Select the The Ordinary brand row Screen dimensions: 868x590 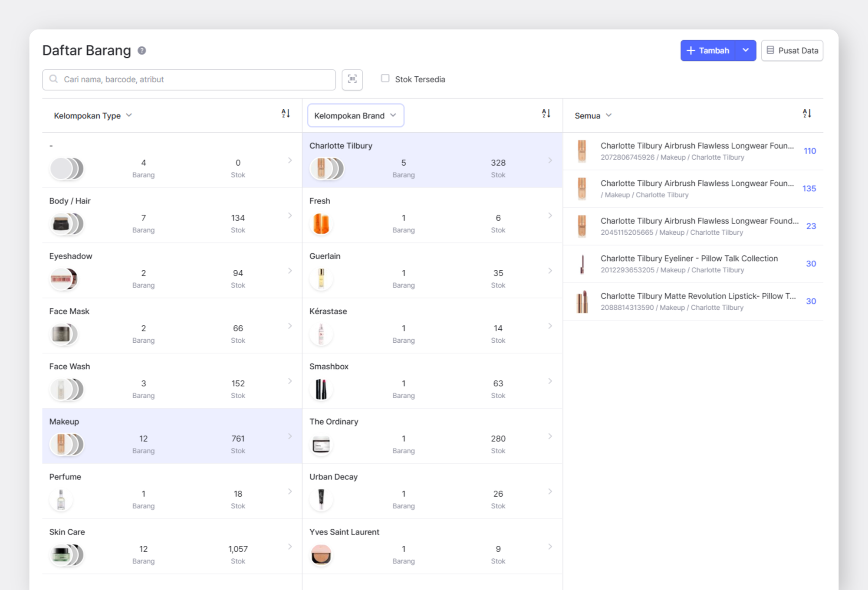click(432, 436)
